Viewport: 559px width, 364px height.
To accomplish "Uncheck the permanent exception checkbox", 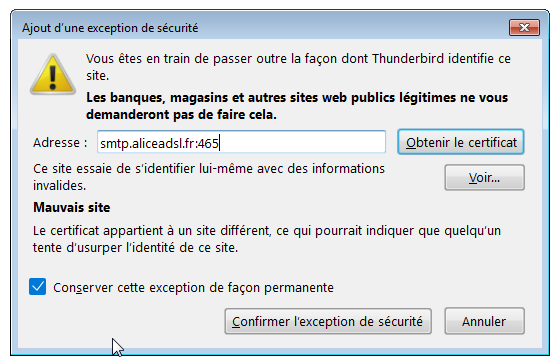I will 37,287.
